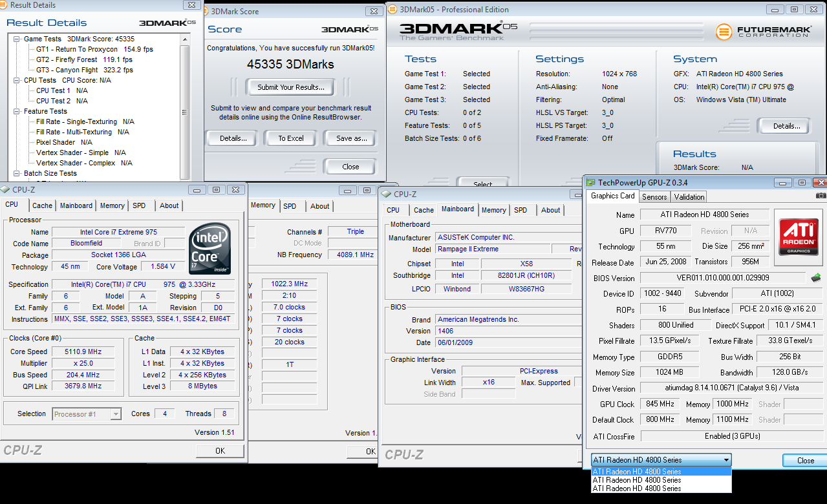Open Cache tab in Mainboard CPU-Z window
Viewport: 827px width, 504px height.
click(424, 210)
